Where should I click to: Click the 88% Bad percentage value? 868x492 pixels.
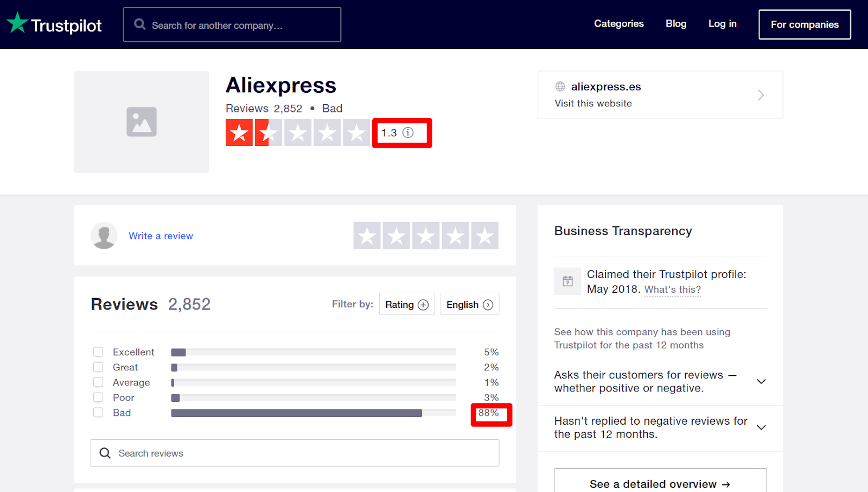[488, 413]
